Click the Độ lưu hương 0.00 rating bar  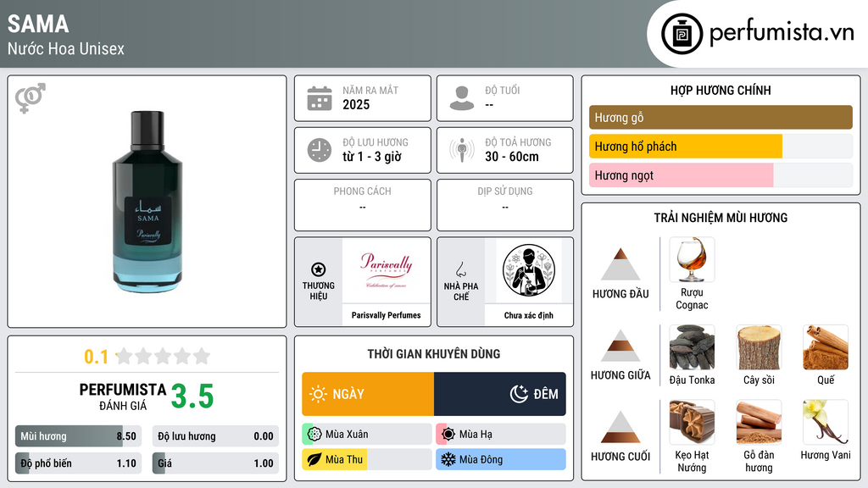pos(215,436)
